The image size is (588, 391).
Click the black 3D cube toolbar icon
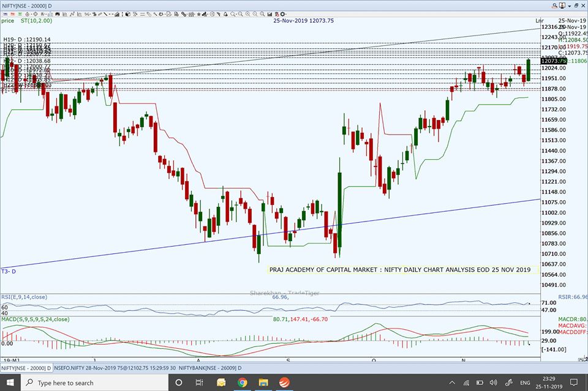point(128,14)
